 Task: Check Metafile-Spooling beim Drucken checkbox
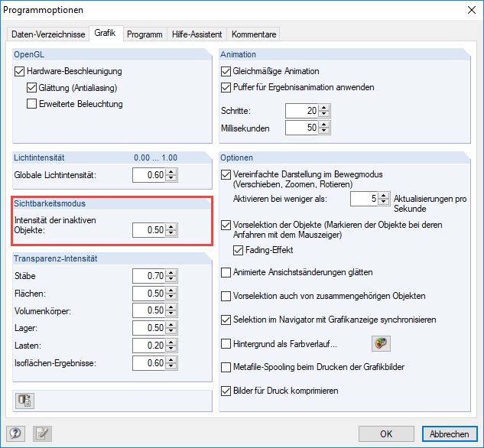click(226, 367)
